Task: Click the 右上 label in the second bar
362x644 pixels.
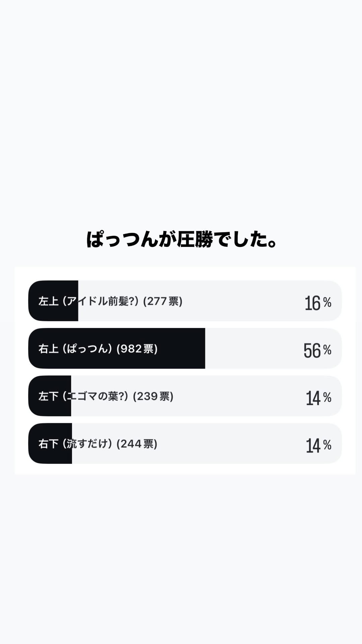Action: (48, 349)
